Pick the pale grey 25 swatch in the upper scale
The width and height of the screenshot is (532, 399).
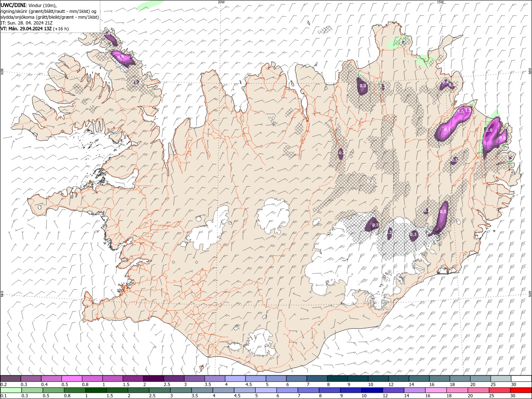[501, 379]
